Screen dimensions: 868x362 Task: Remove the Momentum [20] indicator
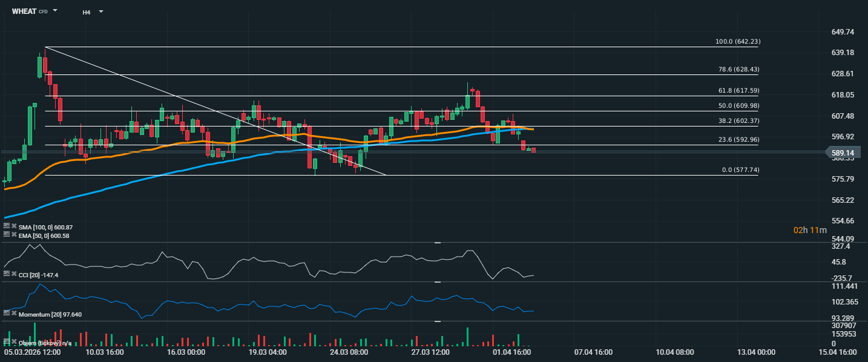click(x=14, y=314)
